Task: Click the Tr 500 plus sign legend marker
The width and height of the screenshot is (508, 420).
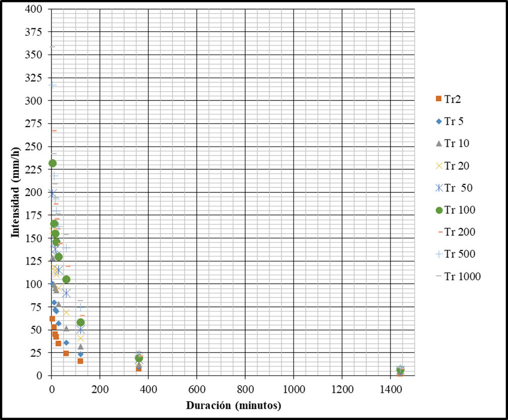Action: pos(439,254)
